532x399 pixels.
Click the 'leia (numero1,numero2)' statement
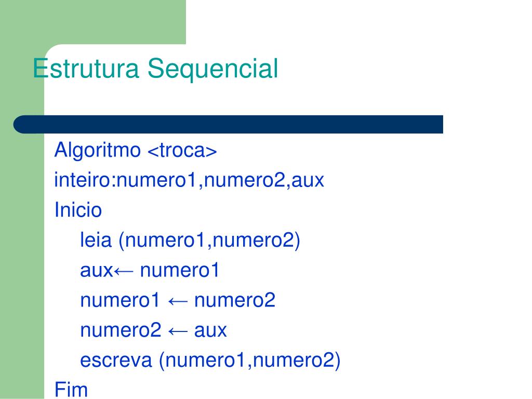190,240
